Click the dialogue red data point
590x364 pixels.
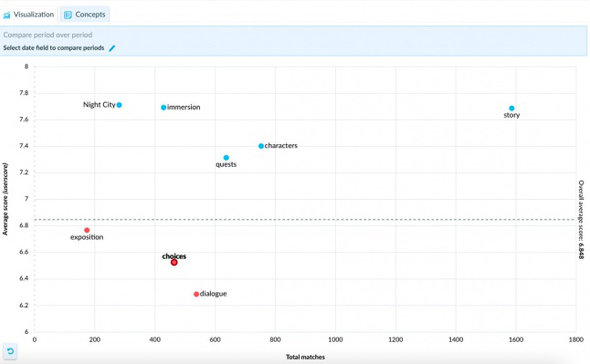(196, 294)
